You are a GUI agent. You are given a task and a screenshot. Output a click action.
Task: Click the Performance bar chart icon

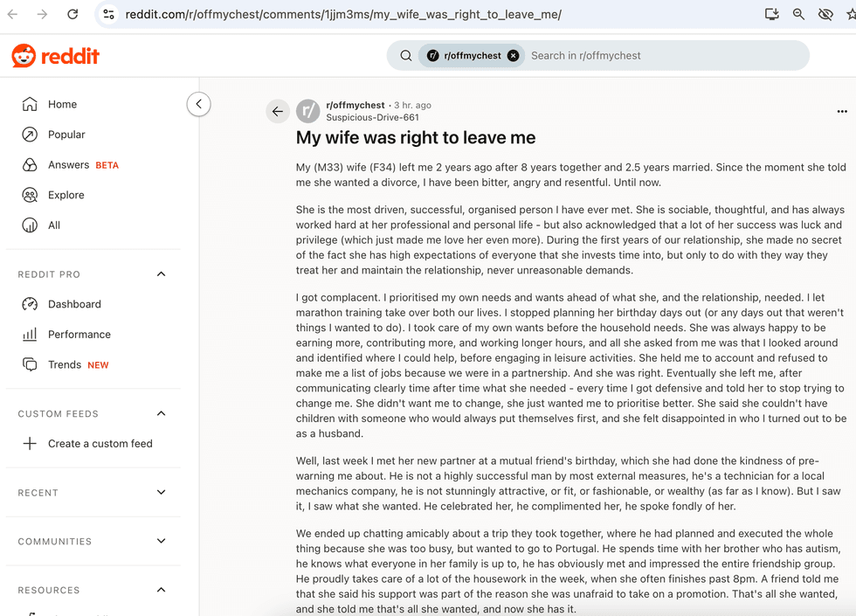point(30,334)
